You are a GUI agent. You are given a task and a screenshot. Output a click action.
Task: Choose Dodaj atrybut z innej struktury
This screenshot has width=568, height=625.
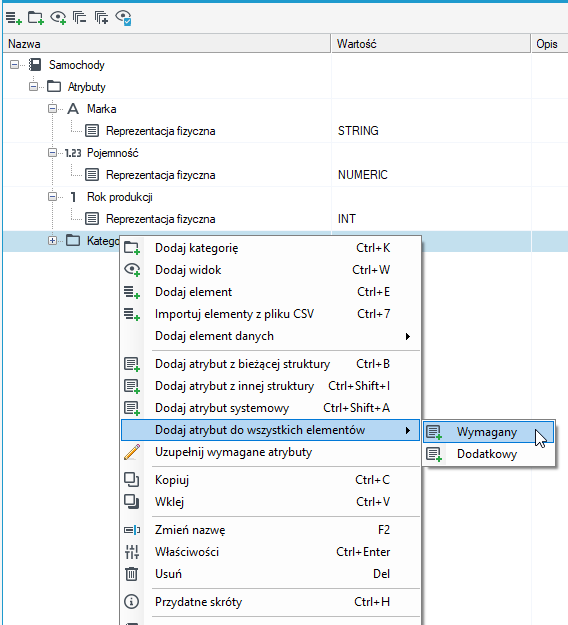tap(271, 386)
